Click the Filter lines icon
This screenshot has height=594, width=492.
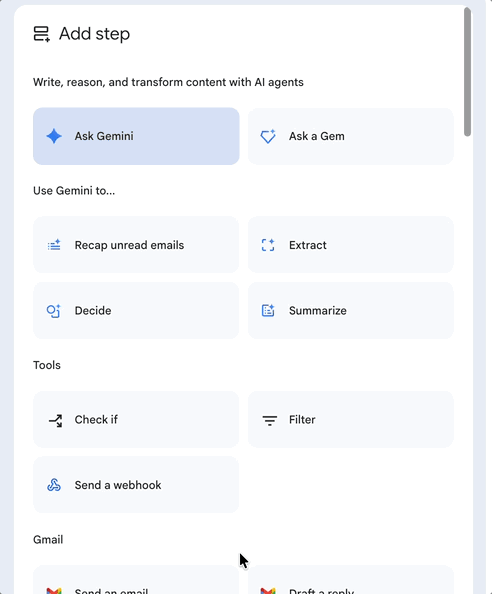270,420
